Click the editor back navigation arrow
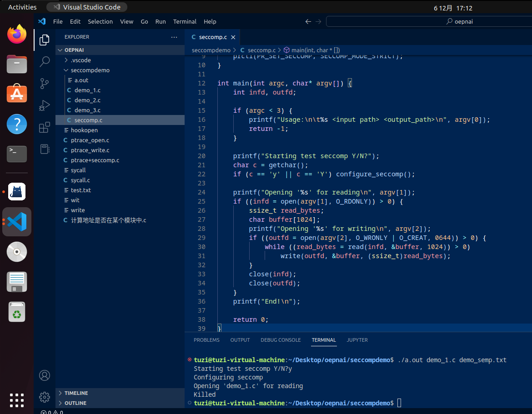This screenshot has width=532, height=414. (x=308, y=21)
